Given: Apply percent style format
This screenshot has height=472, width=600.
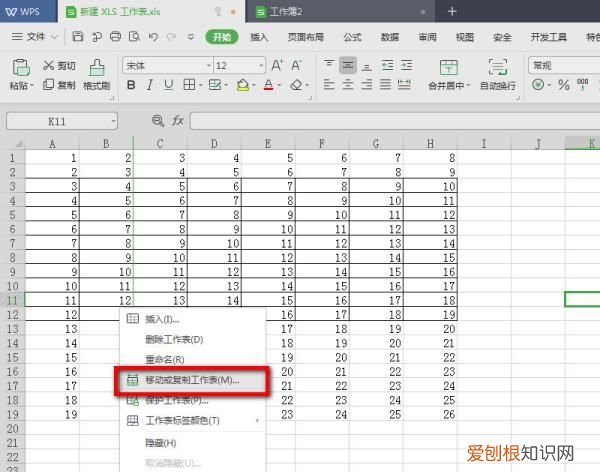Looking at the screenshot, I should coord(564,85).
